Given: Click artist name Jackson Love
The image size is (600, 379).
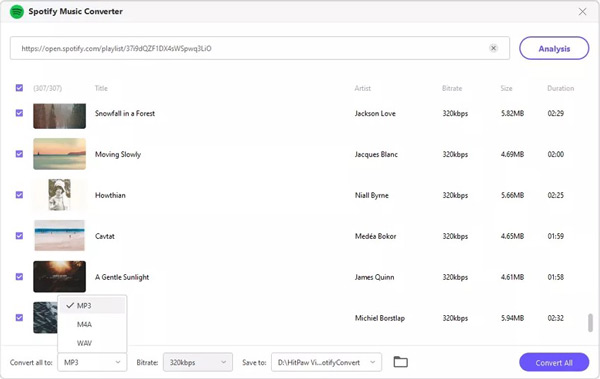Looking at the screenshot, I should (x=375, y=113).
